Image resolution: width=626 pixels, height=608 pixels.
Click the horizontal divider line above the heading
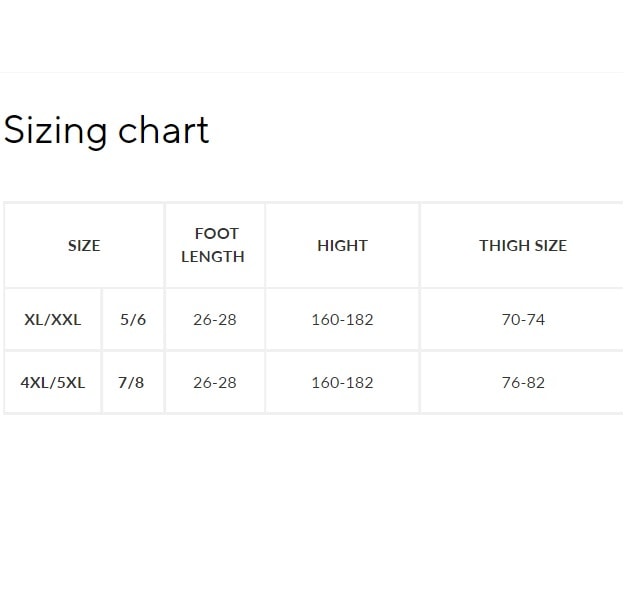coord(313,72)
